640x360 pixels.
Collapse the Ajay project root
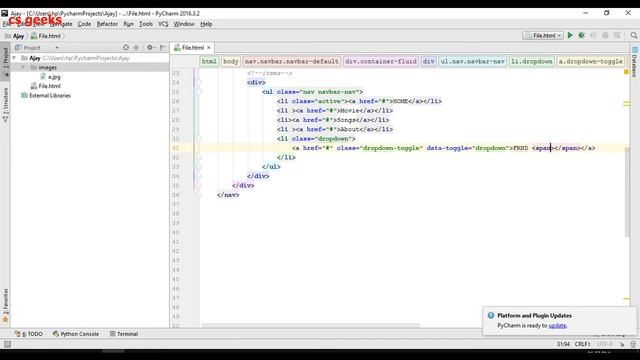point(15,58)
